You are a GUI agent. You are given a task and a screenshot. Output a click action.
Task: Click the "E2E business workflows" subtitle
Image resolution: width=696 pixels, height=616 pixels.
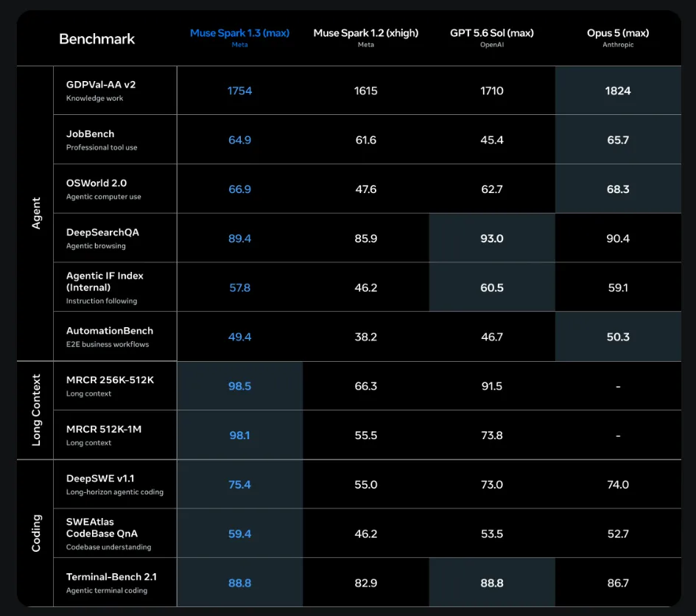(x=108, y=344)
